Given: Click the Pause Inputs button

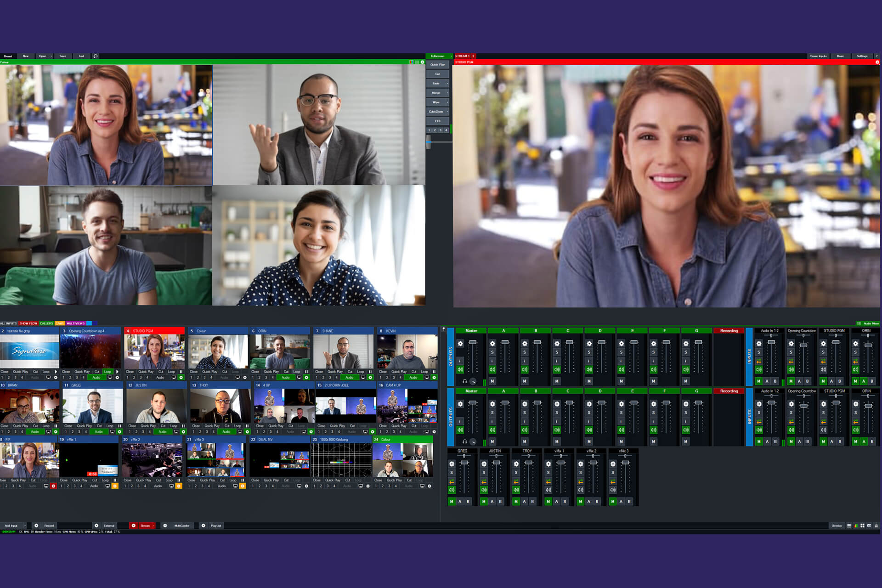Looking at the screenshot, I should coord(818,56).
